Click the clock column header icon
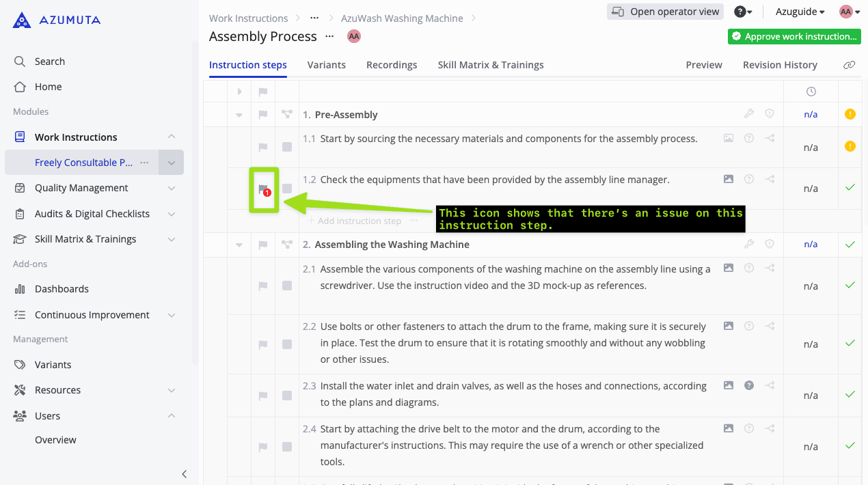Image resolution: width=868 pixels, height=485 pixels. (x=811, y=91)
